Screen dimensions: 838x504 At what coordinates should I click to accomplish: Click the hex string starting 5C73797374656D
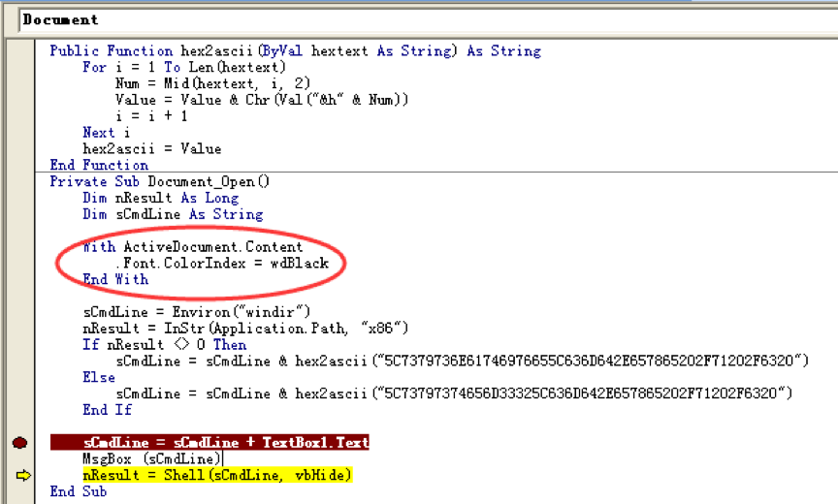pyautogui.click(x=582, y=394)
